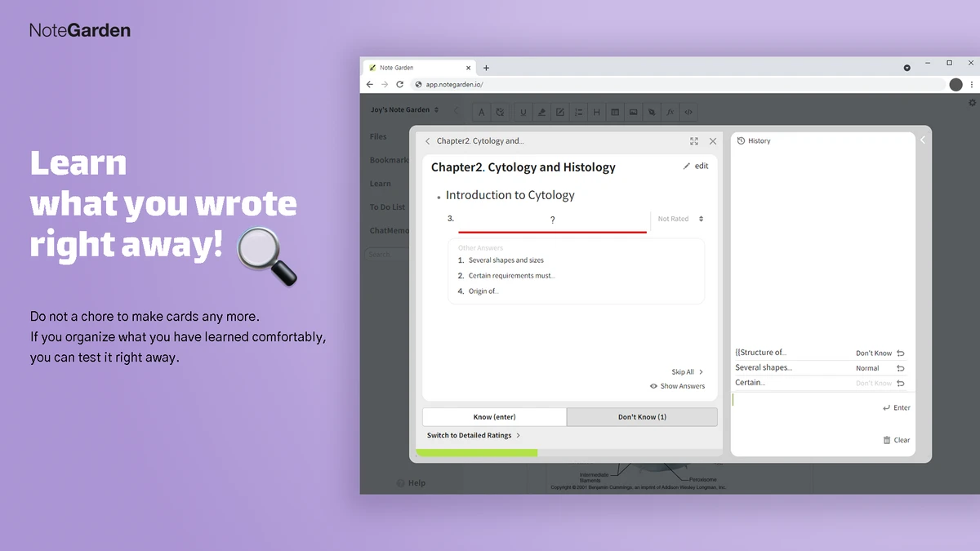Click the Enter button in answer panel

click(897, 407)
